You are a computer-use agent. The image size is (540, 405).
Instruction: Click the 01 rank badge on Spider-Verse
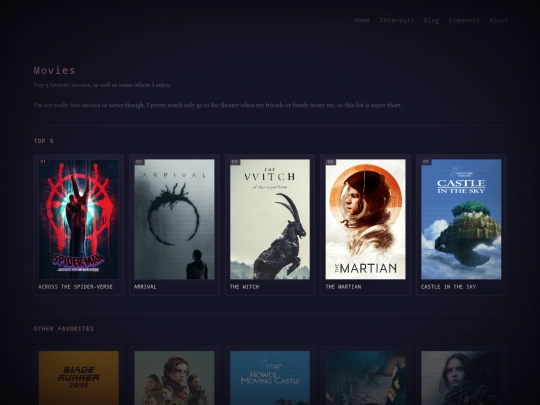[x=43, y=162]
